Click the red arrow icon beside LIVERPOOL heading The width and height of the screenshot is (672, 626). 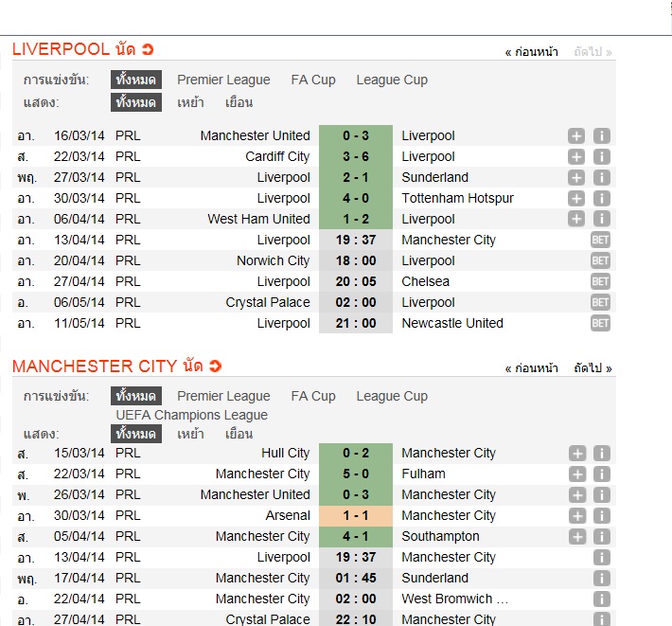click(x=148, y=49)
